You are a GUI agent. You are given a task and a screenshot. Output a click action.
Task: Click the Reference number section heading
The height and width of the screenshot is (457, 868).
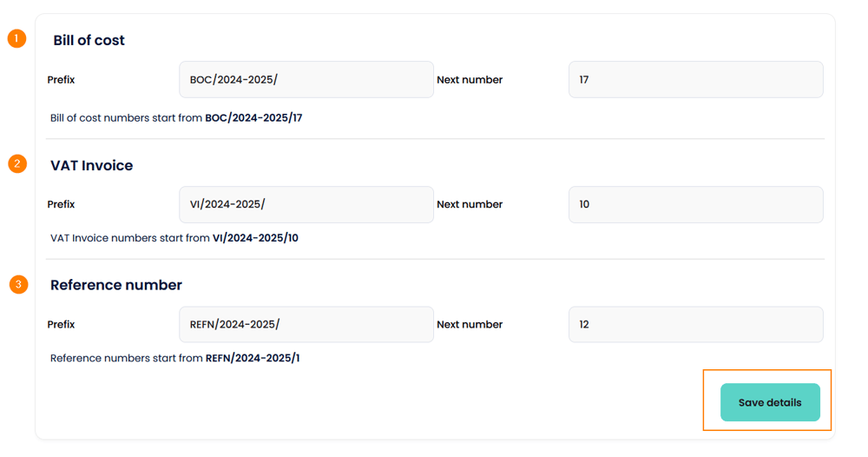(115, 286)
